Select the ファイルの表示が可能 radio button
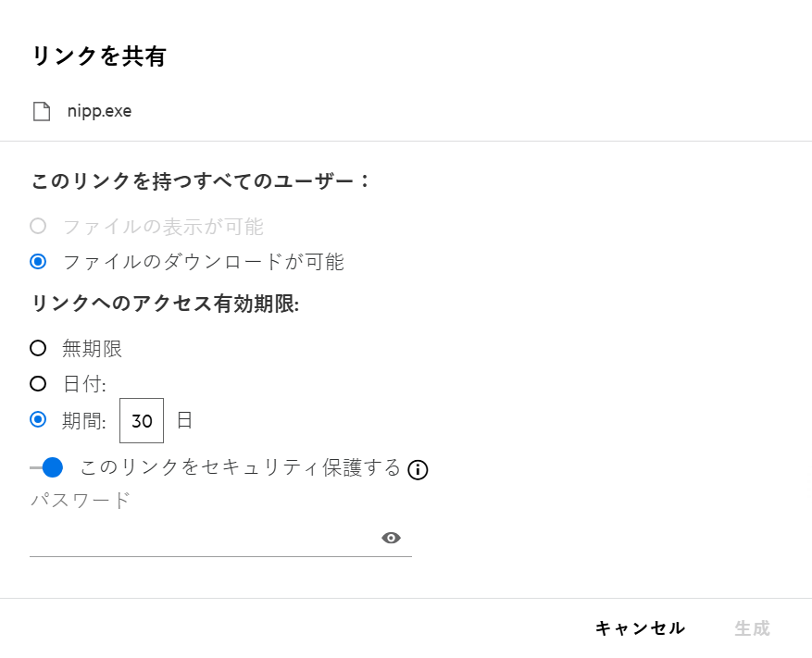The image size is (812, 658). click(38, 226)
